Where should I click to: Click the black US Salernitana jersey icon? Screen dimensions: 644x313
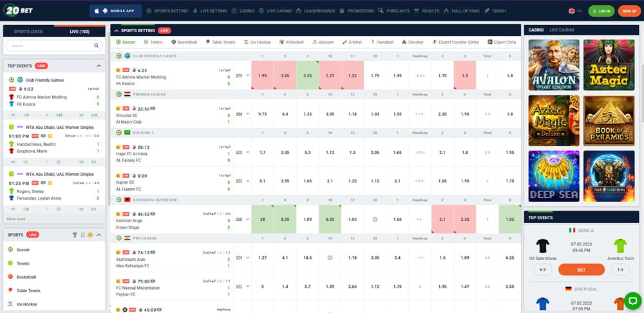(x=542, y=245)
